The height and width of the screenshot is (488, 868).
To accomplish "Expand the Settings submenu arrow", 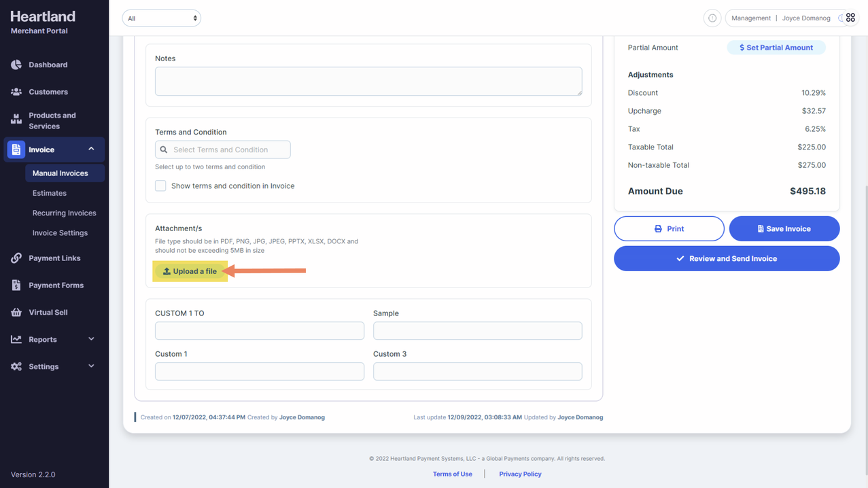I will [91, 366].
